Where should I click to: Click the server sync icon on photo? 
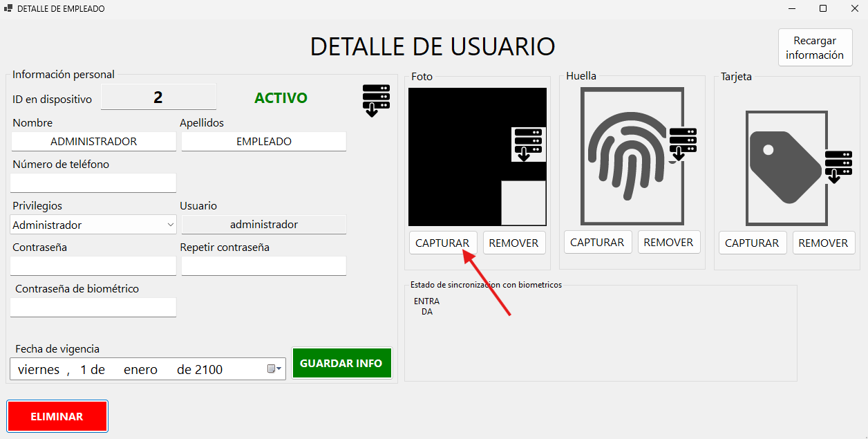529,144
